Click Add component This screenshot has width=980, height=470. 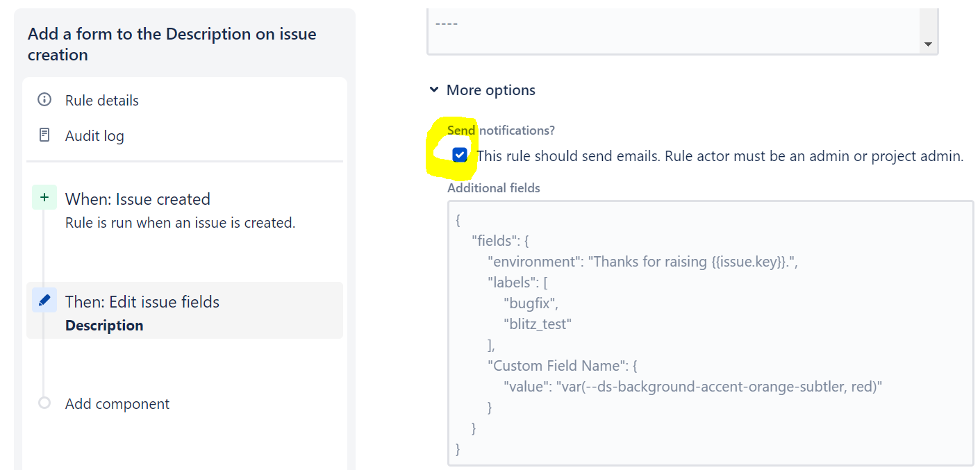click(117, 403)
